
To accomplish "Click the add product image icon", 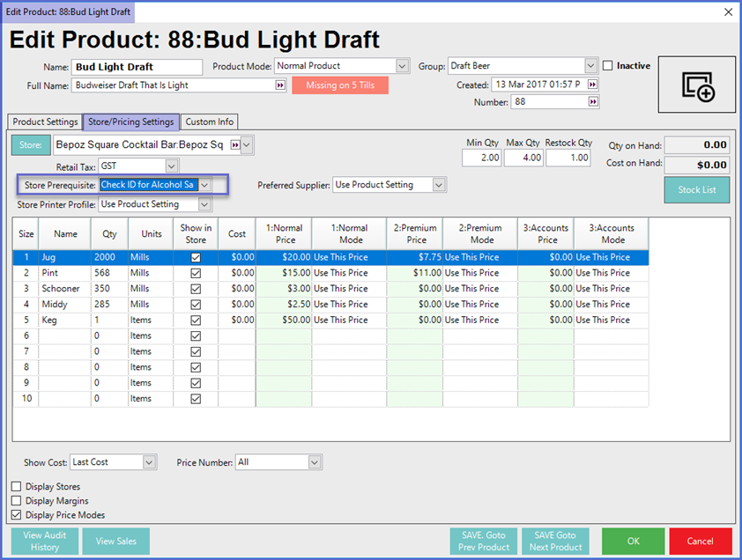I will tap(696, 85).
